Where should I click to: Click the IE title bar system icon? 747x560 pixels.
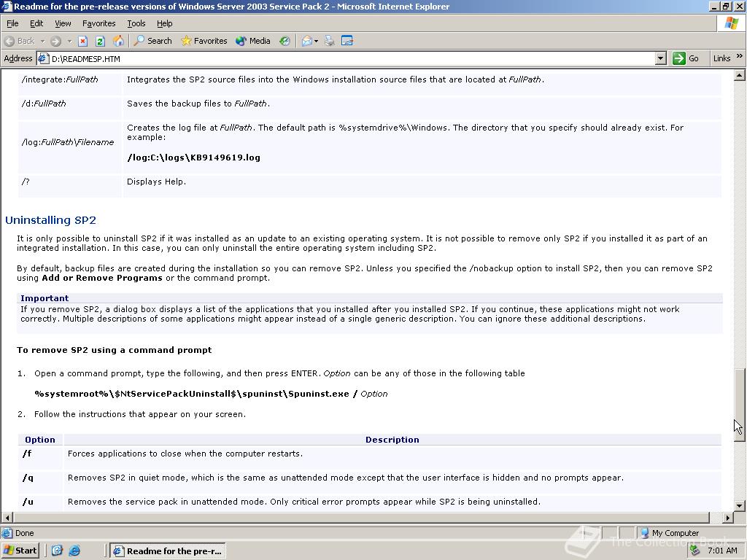(x=6, y=6)
